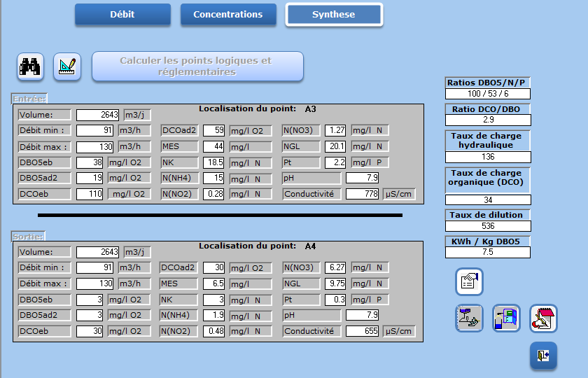Screen dimensions: 588x378
Task: Switch to the Débit tab
Action: coord(122,15)
